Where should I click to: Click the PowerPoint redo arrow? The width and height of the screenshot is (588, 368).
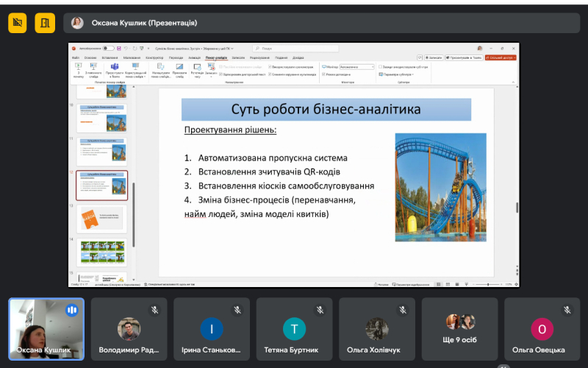(135, 49)
